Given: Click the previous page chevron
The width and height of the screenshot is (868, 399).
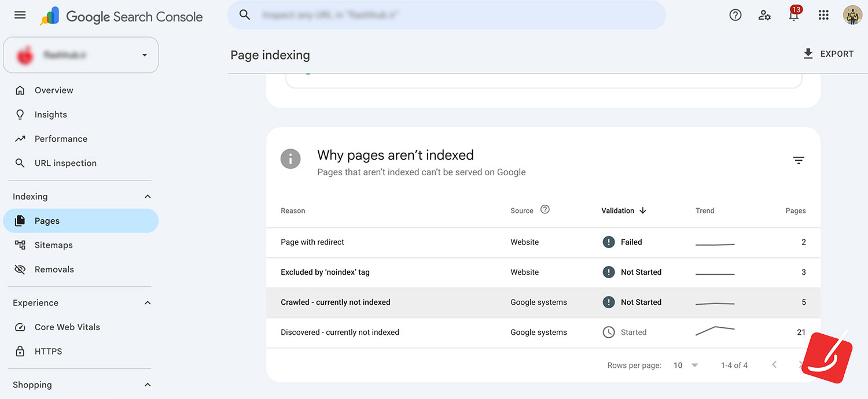Looking at the screenshot, I should 774,364.
